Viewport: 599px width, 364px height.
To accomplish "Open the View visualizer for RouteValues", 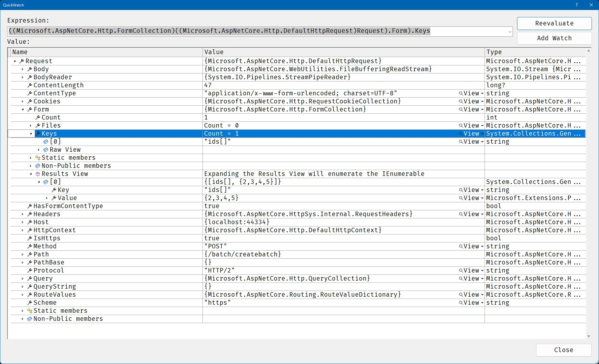I will click(469, 295).
